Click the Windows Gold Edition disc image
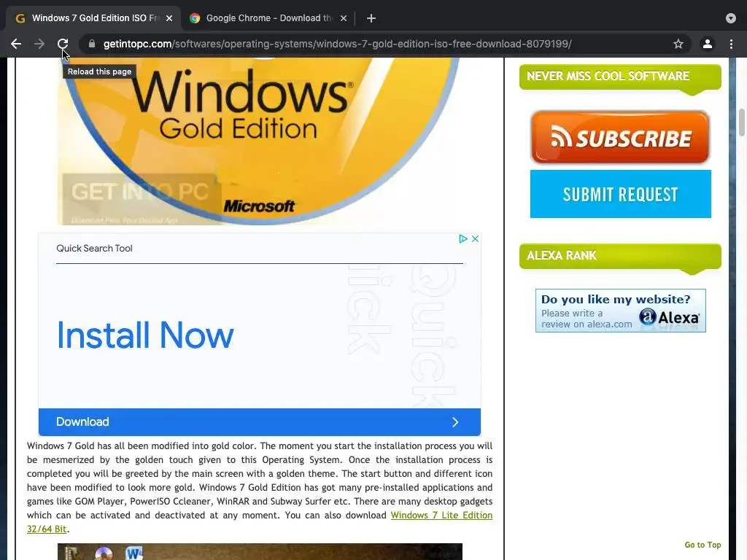The height and width of the screenshot is (560, 747). 260,141
